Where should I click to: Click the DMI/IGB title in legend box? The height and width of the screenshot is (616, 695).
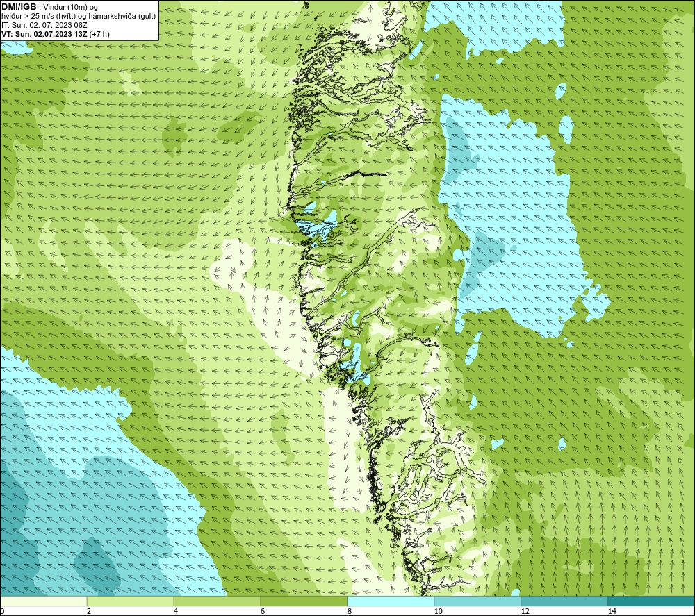pyautogui.click(x=19, y=7)
